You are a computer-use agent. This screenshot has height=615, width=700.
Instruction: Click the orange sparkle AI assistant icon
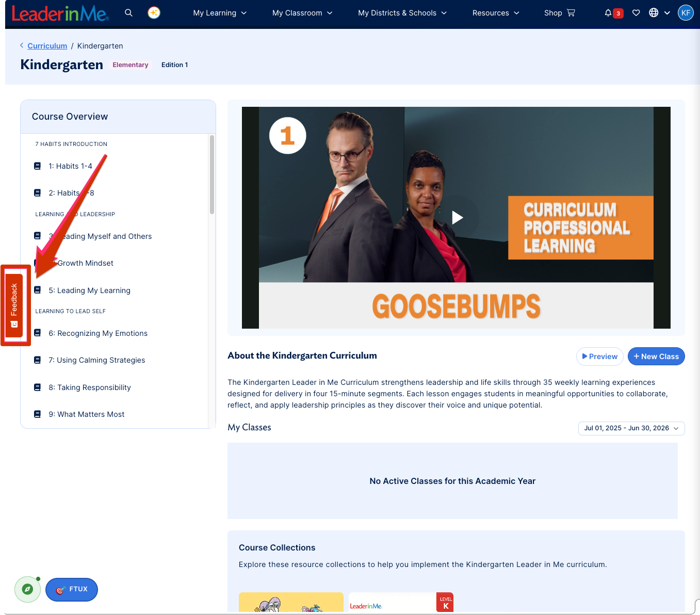click(x=154, y=13)
